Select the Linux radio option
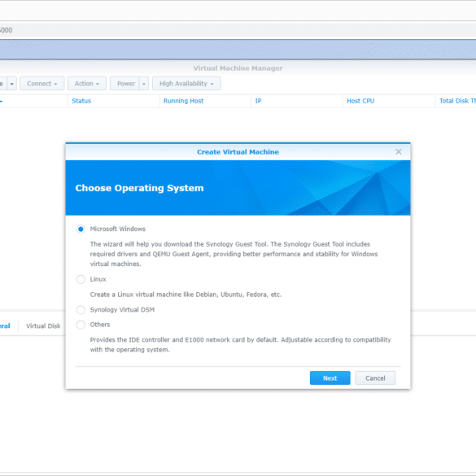The width and height of the screenshot is (476, 476). coord(81,279)
